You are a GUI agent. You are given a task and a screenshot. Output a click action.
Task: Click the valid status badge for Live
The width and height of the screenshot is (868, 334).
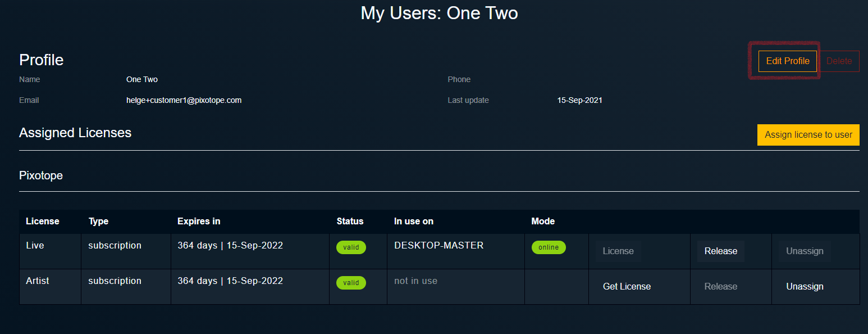(351, 247)
